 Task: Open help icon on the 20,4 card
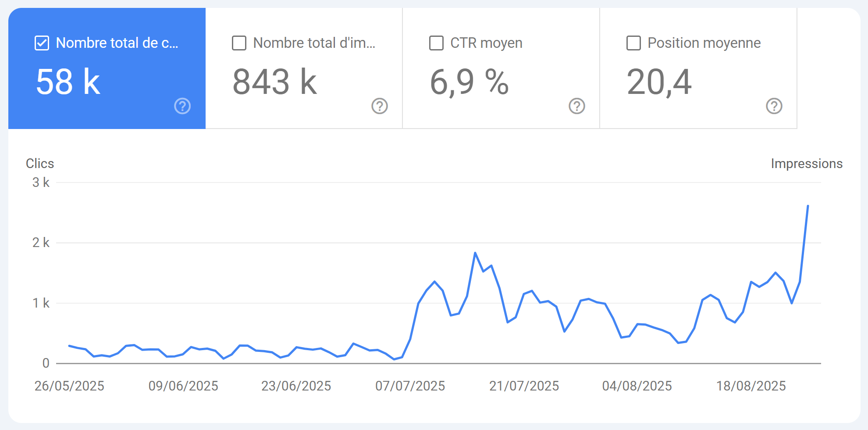coord(774,106)
